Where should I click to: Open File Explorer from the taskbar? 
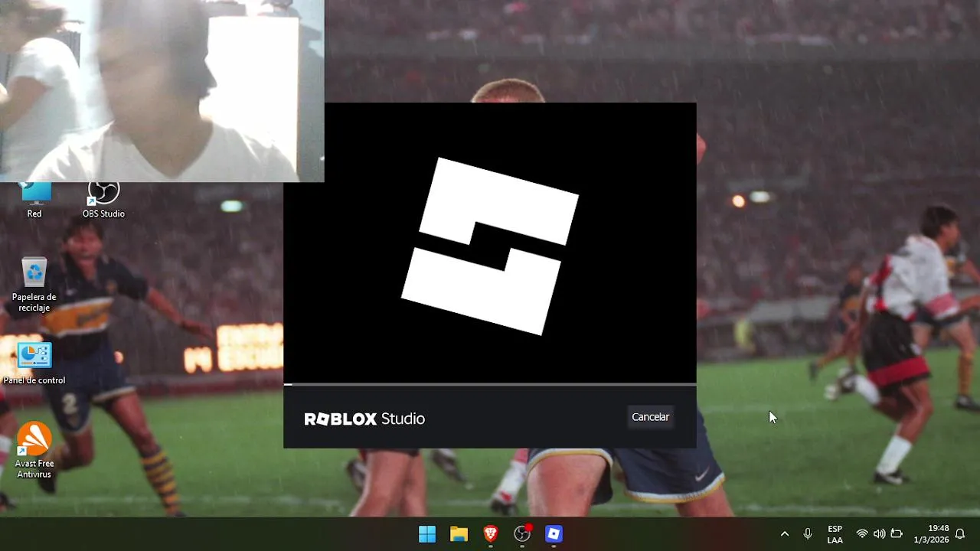(459, 534)
